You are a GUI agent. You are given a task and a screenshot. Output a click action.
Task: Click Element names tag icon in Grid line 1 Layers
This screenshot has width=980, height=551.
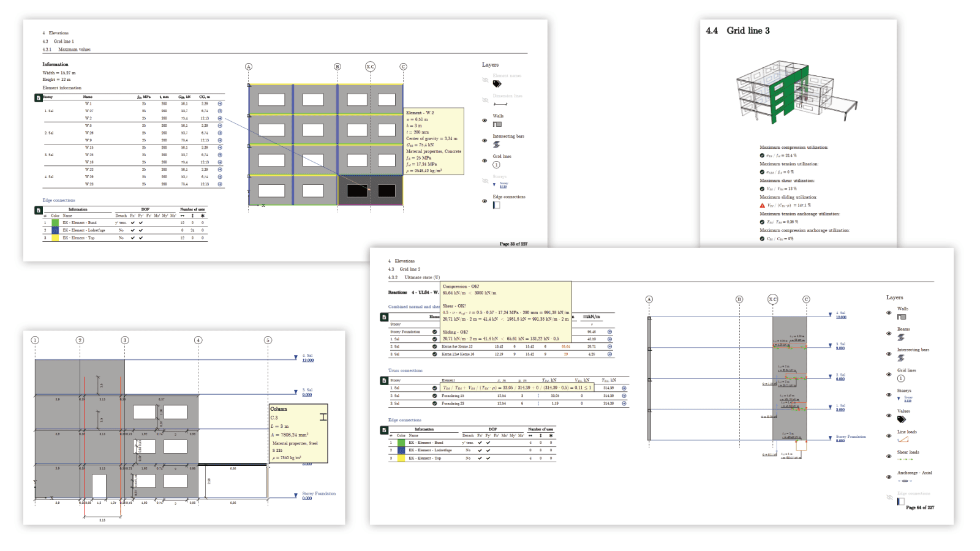coord(497,84)
